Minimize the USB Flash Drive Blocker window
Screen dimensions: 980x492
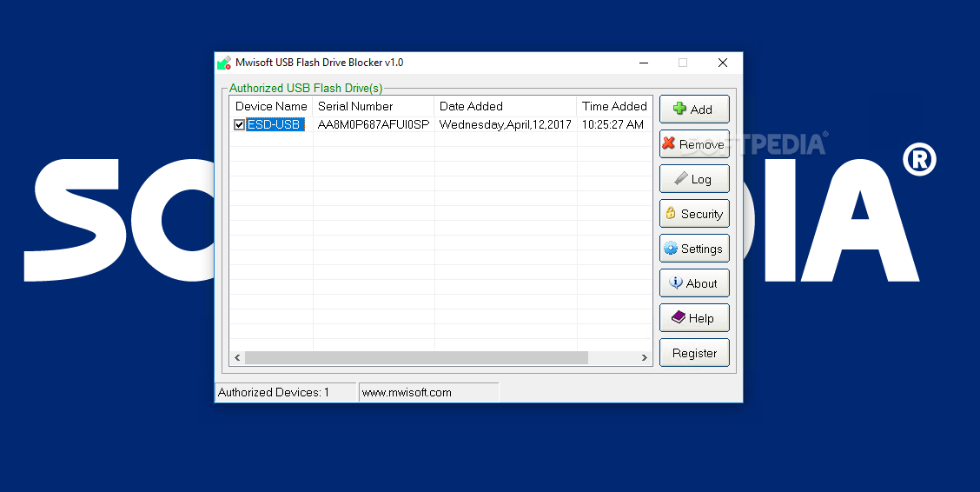coord(644,63)
